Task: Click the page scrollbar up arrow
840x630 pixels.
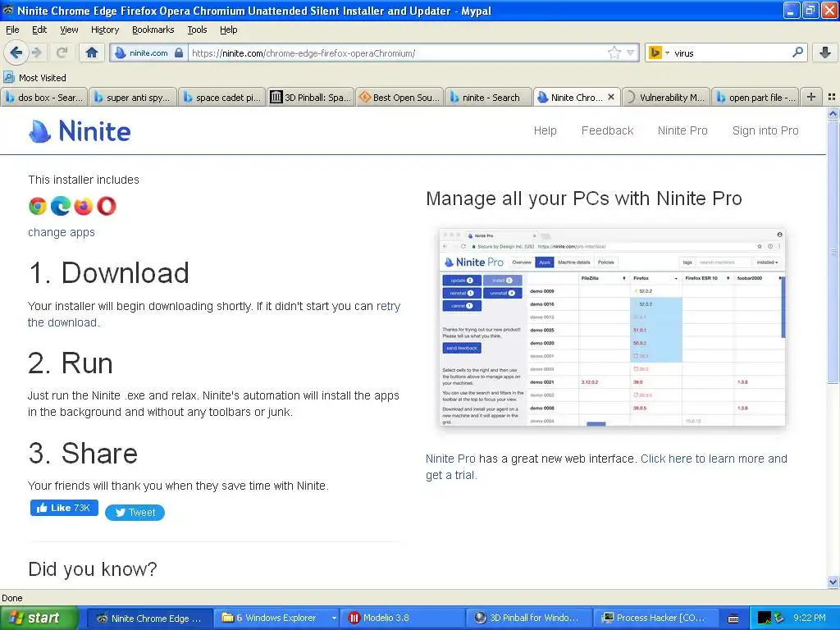Action: [x=833, y=113]
